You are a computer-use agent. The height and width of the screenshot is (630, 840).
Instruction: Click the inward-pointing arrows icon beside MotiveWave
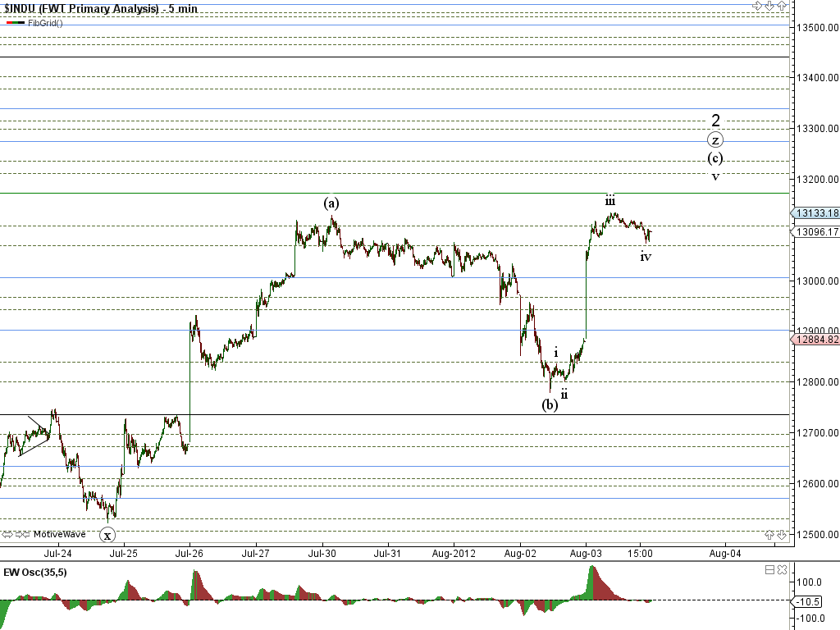[x=21, y=534]
